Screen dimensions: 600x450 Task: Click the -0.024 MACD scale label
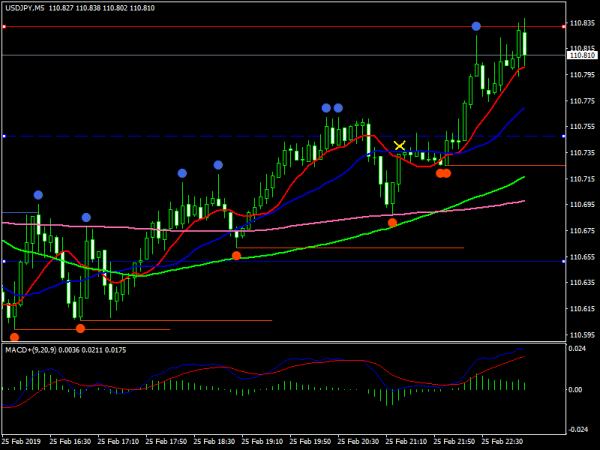(578, 429)
